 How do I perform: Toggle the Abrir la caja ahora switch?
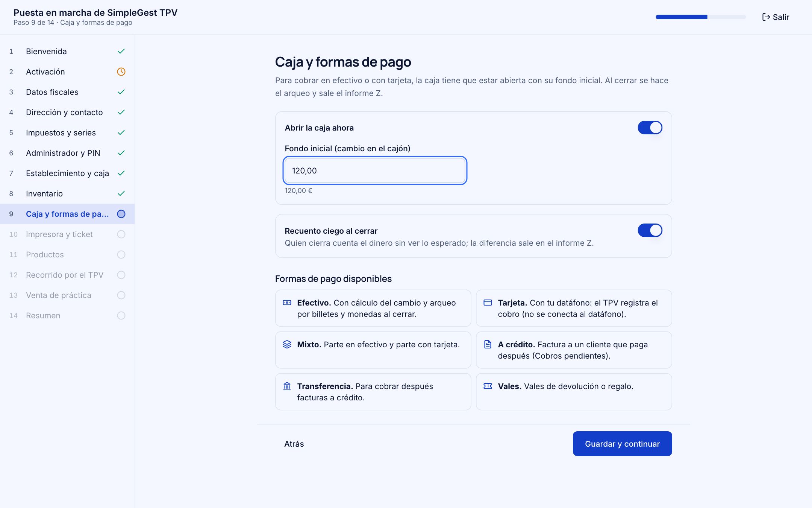650,128
